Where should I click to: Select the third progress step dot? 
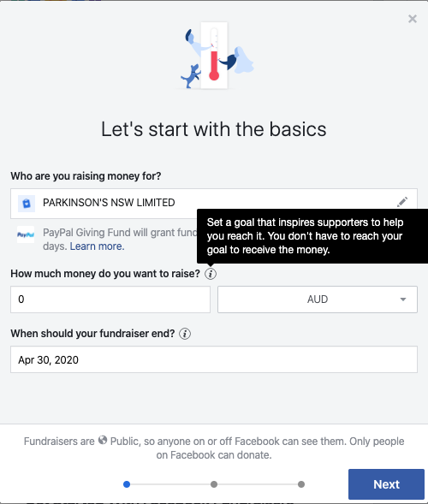tap(301, 484)
